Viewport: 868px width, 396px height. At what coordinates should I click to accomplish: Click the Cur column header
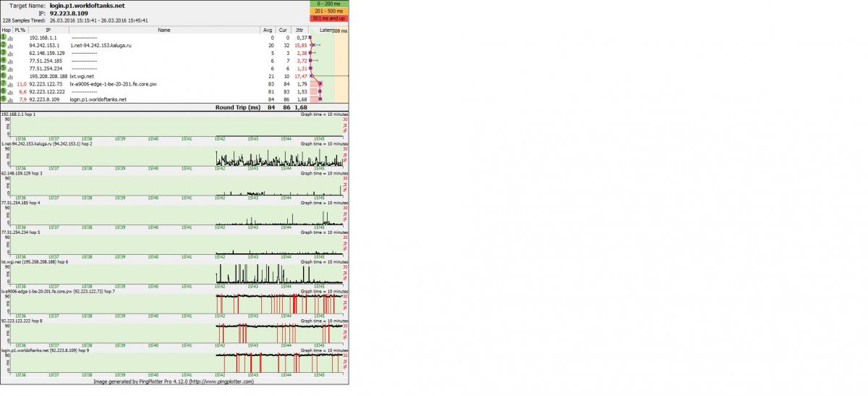pyautogui.click(x=284, y=30)
